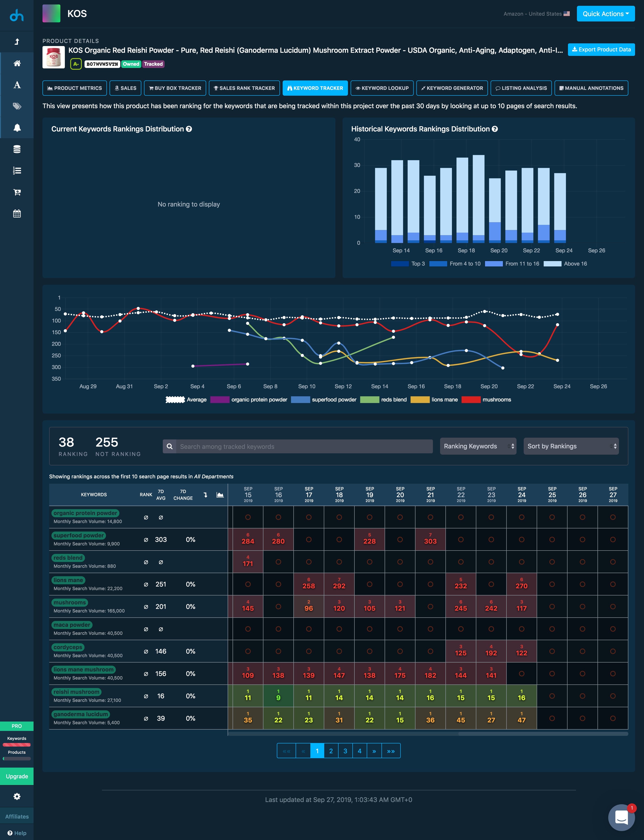Click the search magnifier icon
The width and height of the screenshot is (644, 840).
tap(169, 446)
